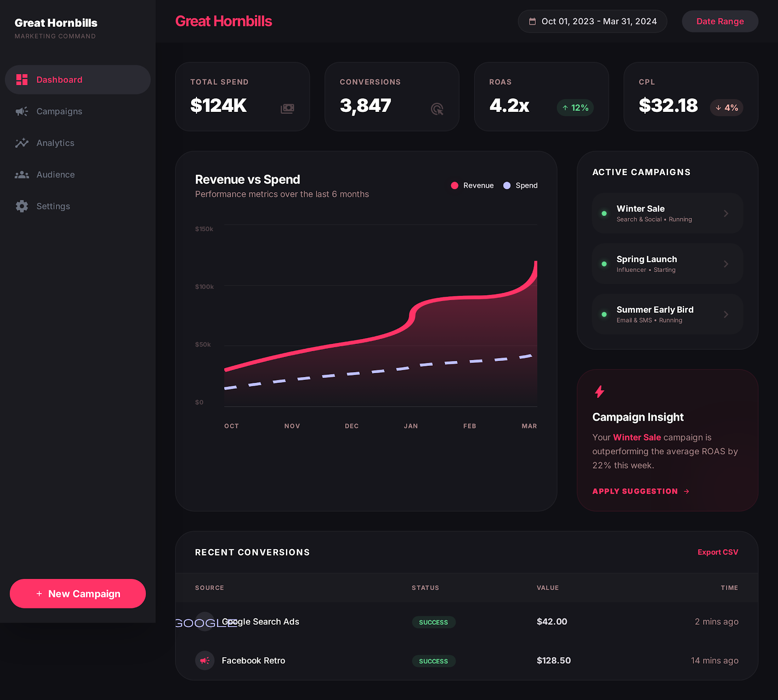Image resolution: width=778 pixels, height=700 pixels.
Task: Click the Winter Sale green status dot
Action: click(x=604, y=214)
